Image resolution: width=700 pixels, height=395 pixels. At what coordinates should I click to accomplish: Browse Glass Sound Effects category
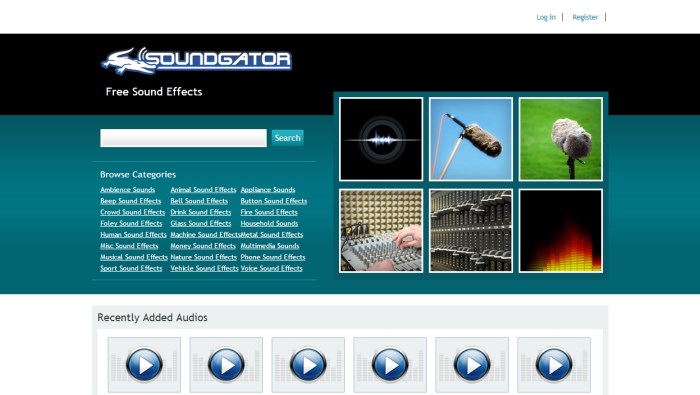201,223
